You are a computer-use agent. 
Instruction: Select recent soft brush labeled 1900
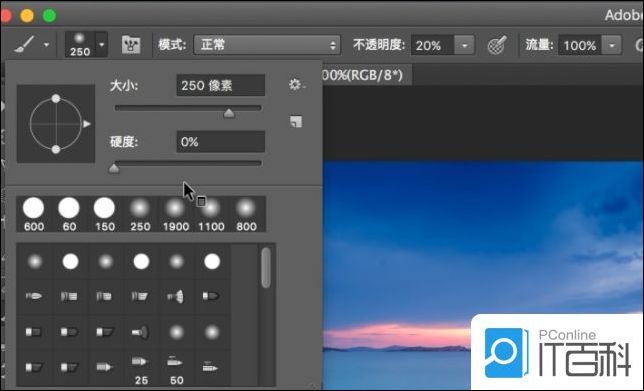coord(175,214)
